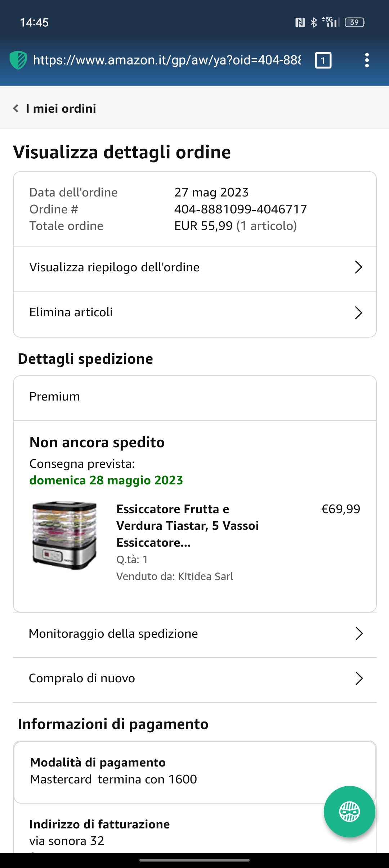Expand chevron for Monitoraggio della spedizione
The width and height of the screenshot is (389, 868).
359,633
